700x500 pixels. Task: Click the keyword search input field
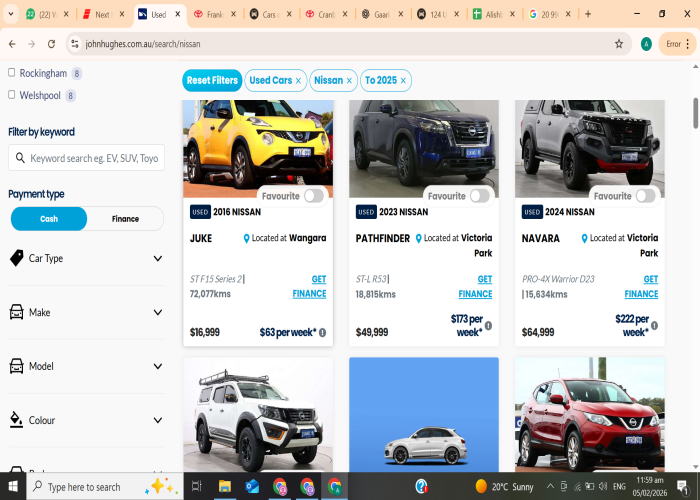coord(87,158)
